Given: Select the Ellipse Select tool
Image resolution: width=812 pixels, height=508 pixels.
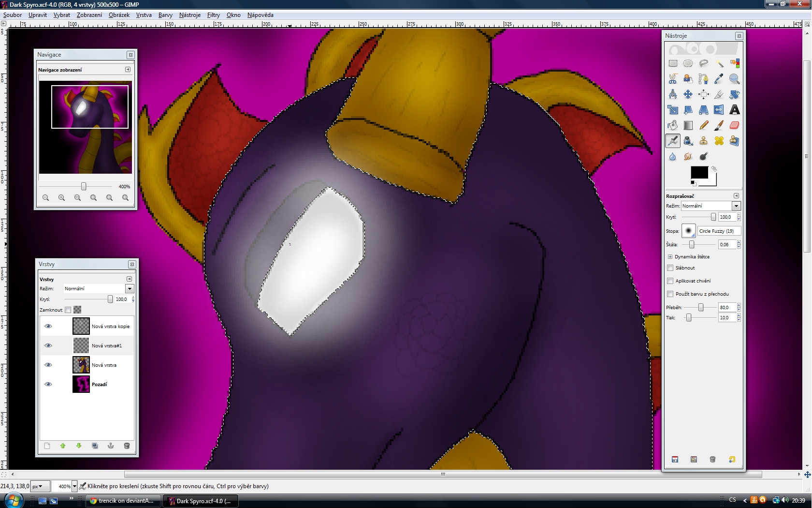Looking at the screenshot, I should pos(688,63).
